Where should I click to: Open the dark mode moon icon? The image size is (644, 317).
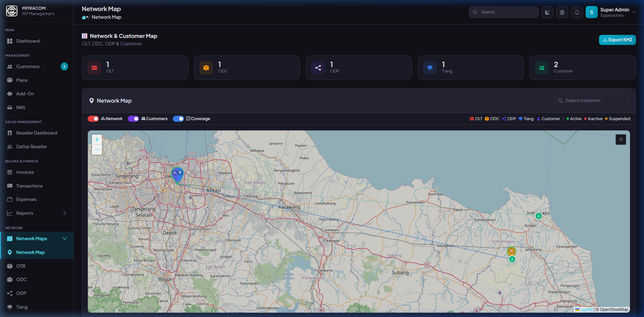click(547, 12)
